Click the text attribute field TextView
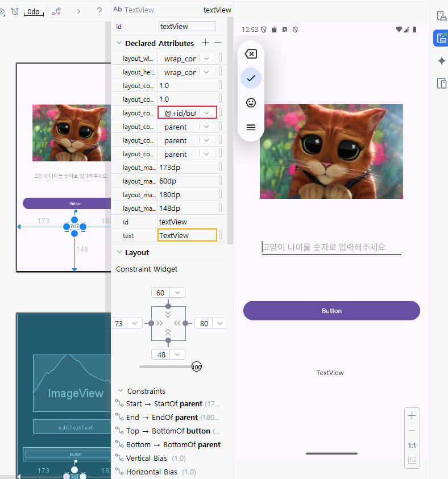The height and width of the screenshot is (479, 448). pos(187,235)
